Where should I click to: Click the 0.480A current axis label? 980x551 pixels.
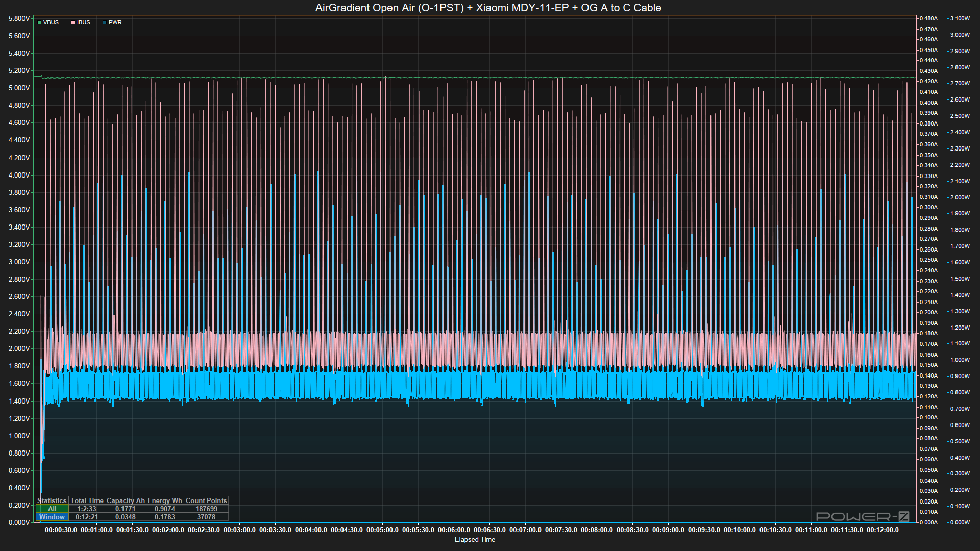pyautogui.click(x=928, y=18)
